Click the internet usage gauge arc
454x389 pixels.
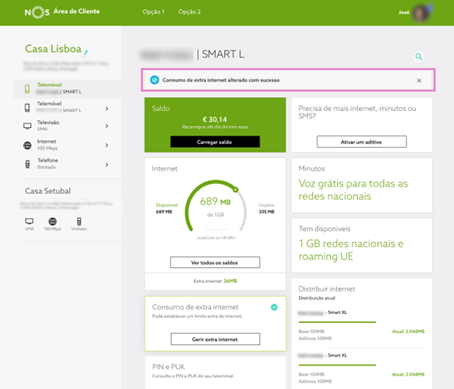pyautogui.click(x=216, y=205)
